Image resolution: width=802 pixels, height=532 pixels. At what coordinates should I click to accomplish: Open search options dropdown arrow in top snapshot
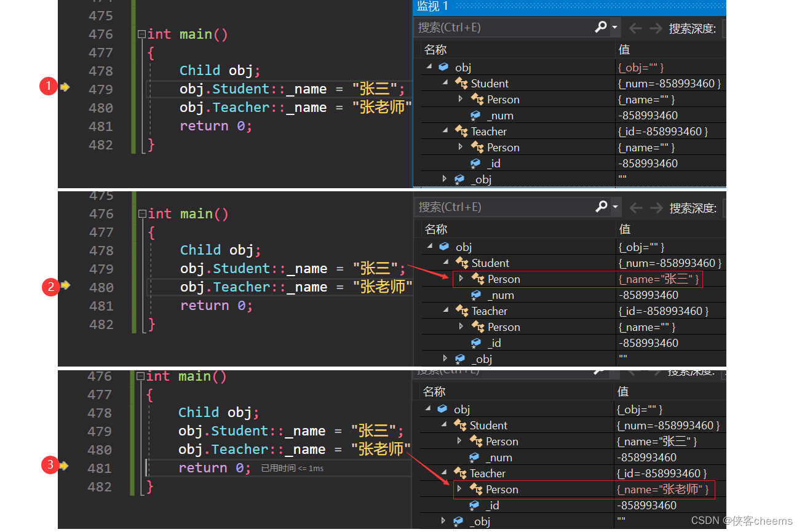pos(614,27)
